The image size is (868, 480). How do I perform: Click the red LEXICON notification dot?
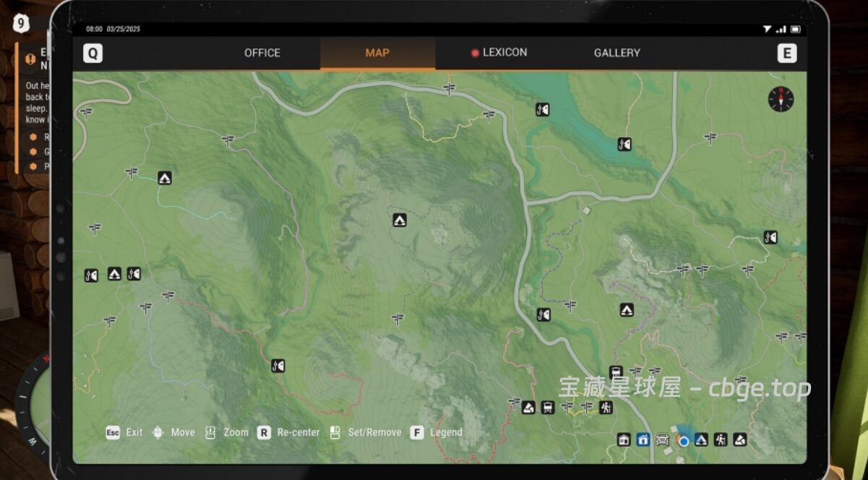click(475, 53)
